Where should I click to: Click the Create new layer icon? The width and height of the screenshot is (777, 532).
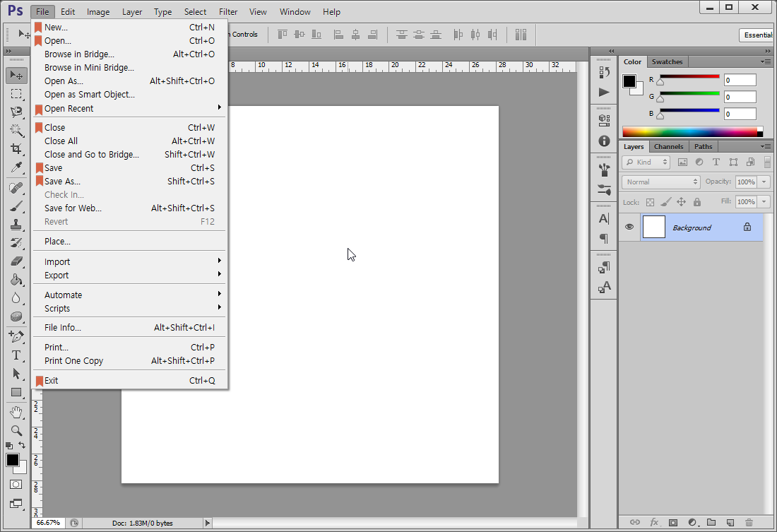pos(730,522)
